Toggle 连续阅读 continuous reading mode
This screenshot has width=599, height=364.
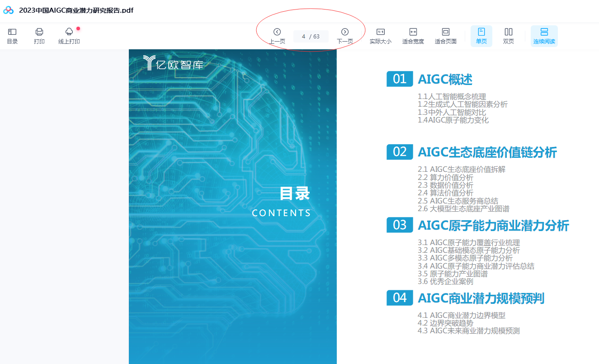pos(544,35)
